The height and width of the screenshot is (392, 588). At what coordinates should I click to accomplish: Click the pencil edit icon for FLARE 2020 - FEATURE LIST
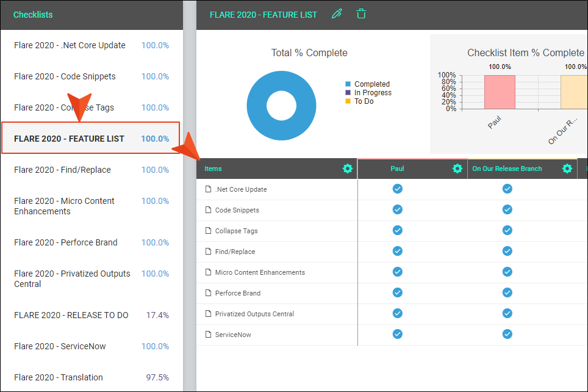point(337,14)
